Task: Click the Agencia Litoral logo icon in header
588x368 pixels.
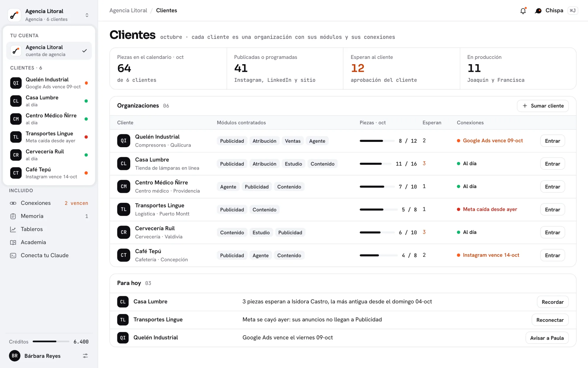Action: pos(14,15)
